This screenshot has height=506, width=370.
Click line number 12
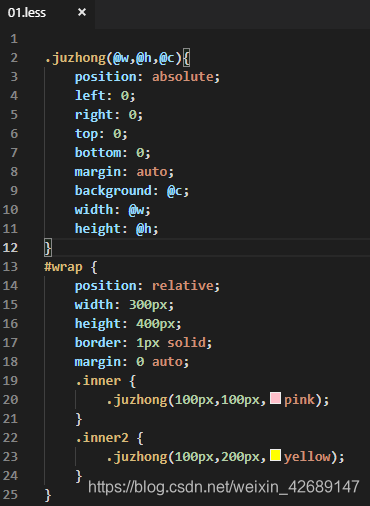(x=10, y=248)
